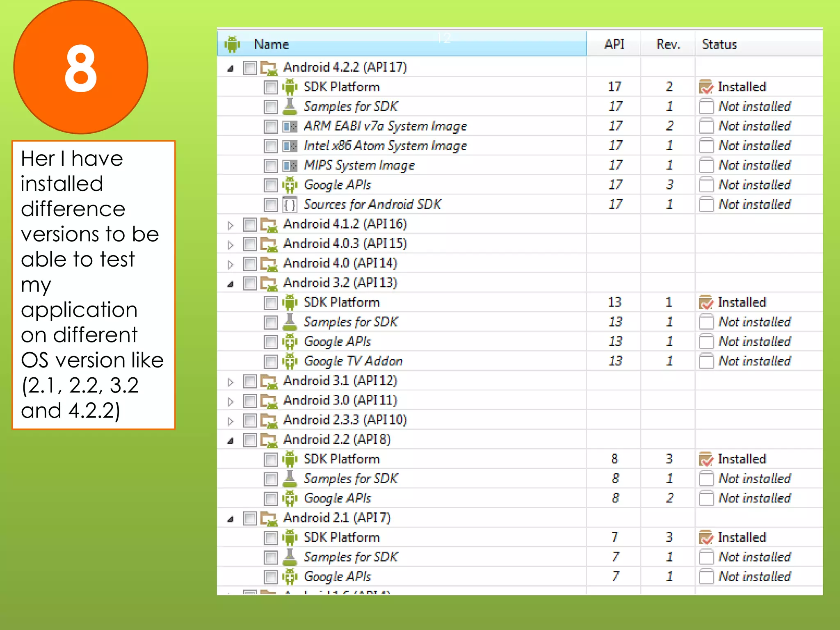Screen dimensions: 840x630
Task: Click the SDK Platform android icon in the API 17 row
Action: pos(290,87)
